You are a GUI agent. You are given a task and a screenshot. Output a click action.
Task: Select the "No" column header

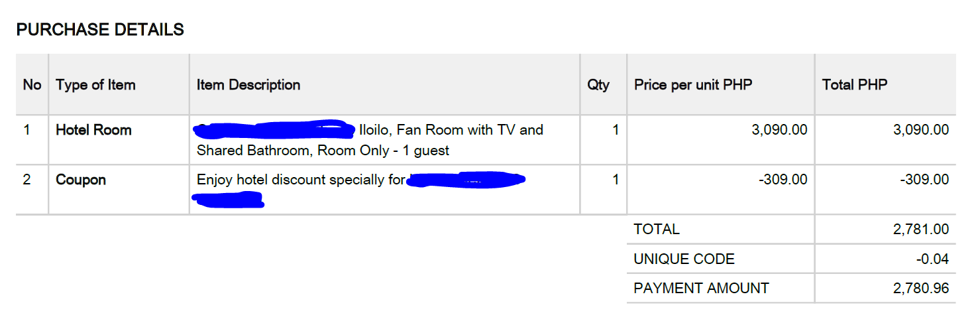coord(32,85)
